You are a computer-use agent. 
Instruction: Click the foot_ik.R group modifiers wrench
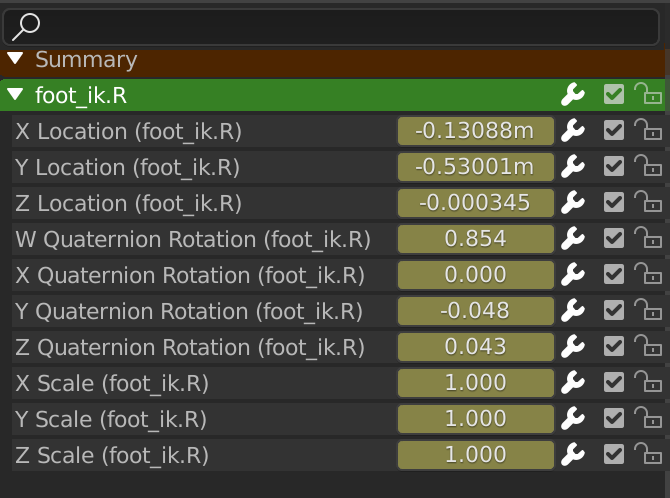573,95
